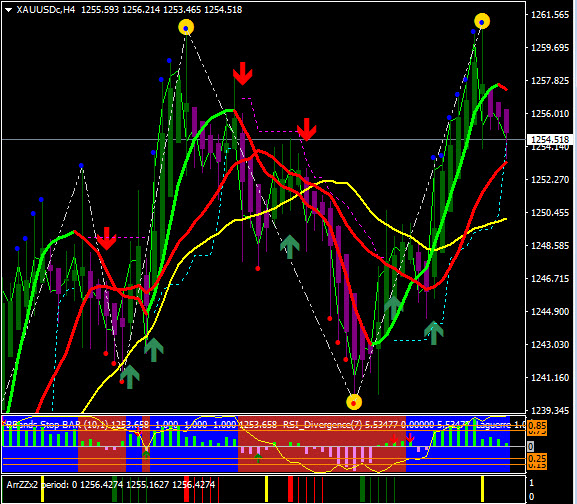Image resolution: width=577 pixels, height=504 pixels.
Task: Click the 1248.585 price axis label
Action: tap(550, 245)
